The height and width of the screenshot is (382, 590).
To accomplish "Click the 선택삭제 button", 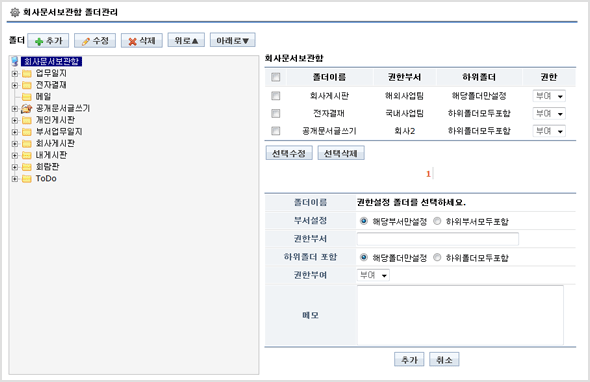I will coord(341,153).
